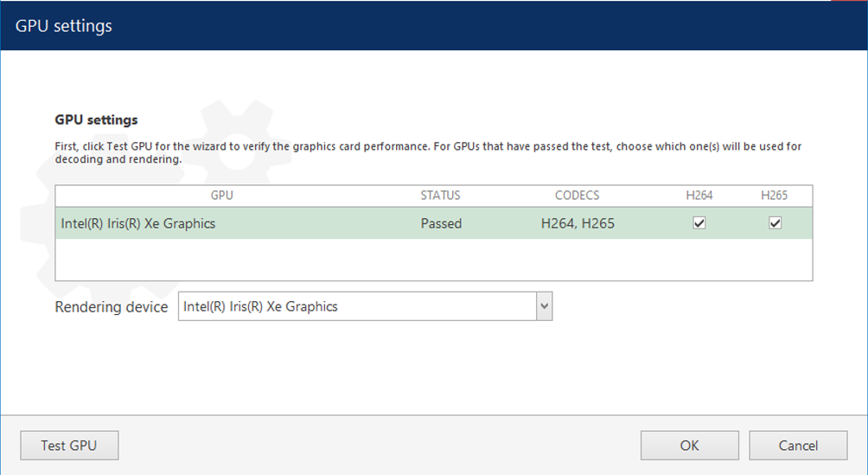
Task: Click the GPU column header
Action: pos(222,196)
